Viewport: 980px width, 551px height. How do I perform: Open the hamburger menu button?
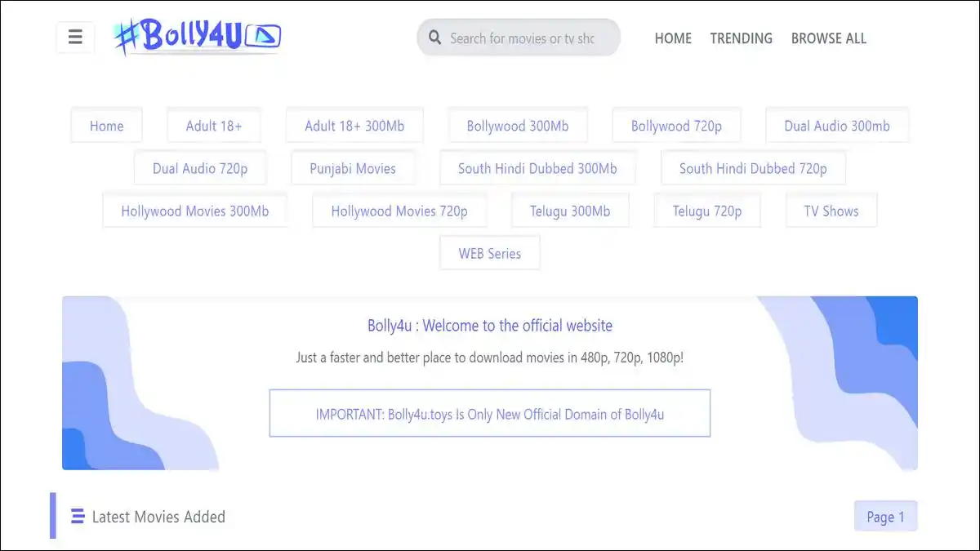(x=75, y=38)
